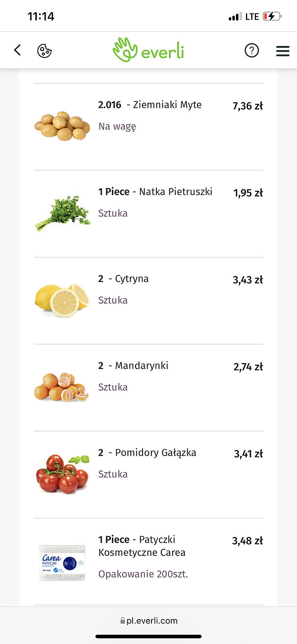
Task: Select the Natka Pietruszki item name
Action: 175,192
